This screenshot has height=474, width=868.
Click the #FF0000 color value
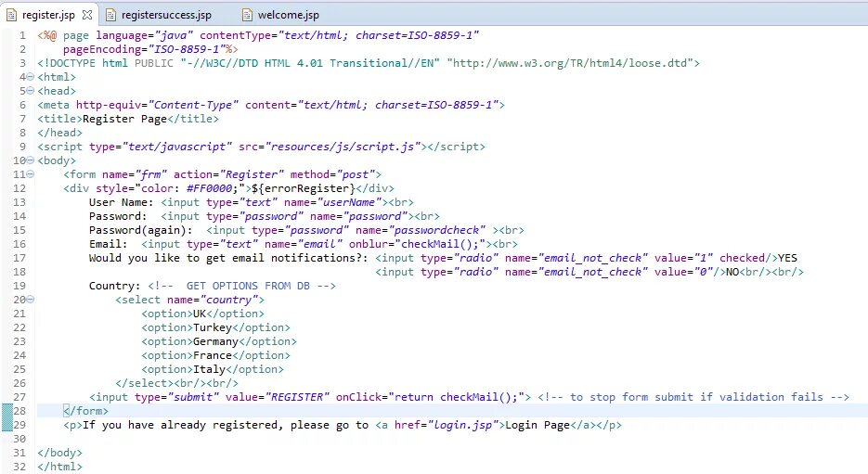click(x=209, y=188)
